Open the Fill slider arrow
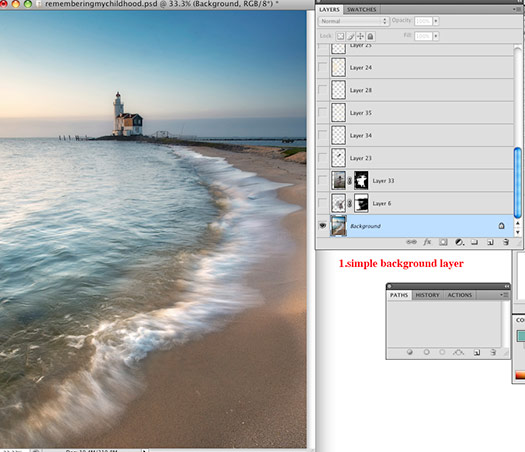The width and height of the screenshot is (525, 452). (436, 36)
